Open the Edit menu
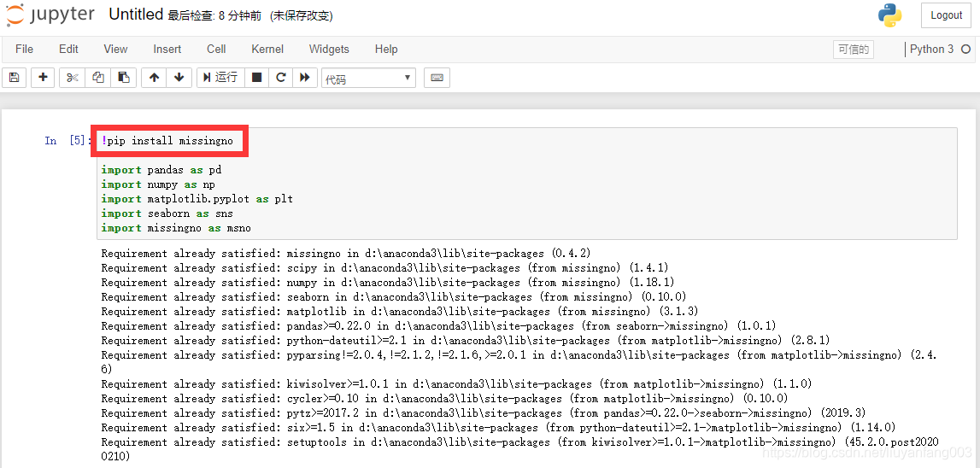 68,49
